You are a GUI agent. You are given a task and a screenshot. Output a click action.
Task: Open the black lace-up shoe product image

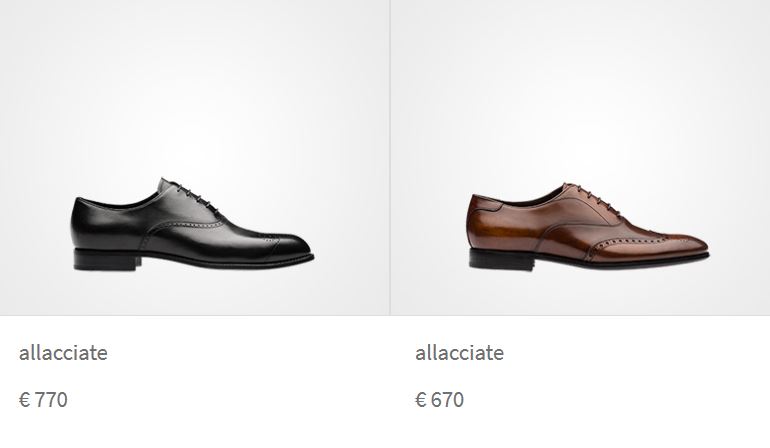194,224
